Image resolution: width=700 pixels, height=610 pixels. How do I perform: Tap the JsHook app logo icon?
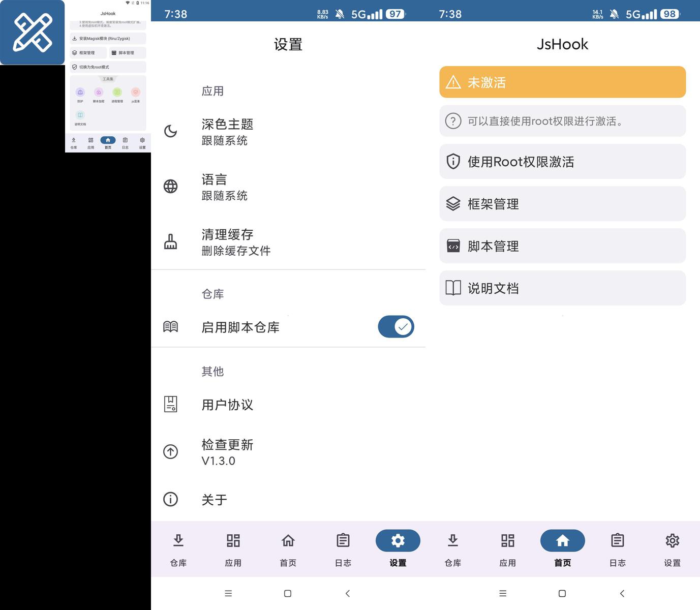pos(33,33)
